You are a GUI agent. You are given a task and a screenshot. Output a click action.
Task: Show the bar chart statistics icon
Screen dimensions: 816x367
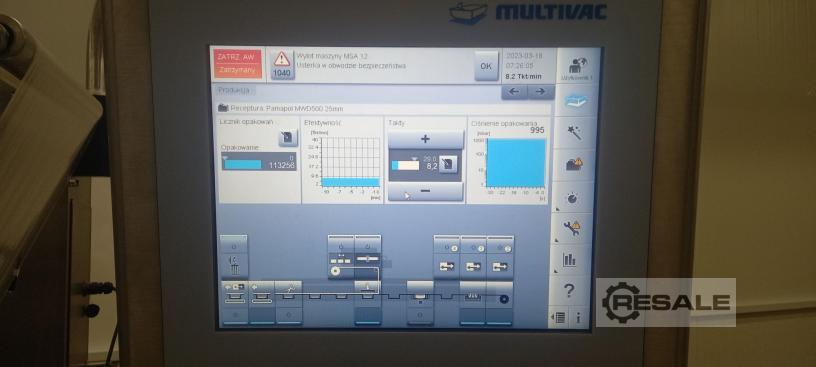tap(570, 259)
